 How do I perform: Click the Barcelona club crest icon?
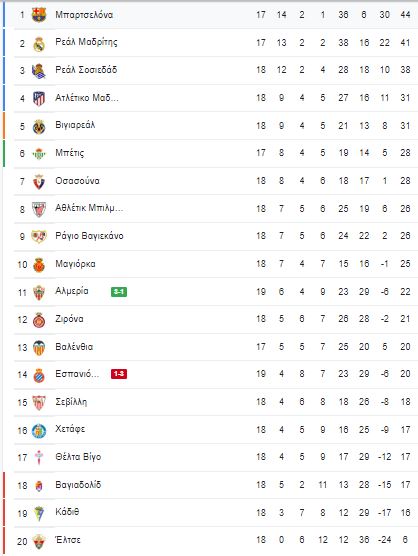pyautogui.click(x=39, y=15)
